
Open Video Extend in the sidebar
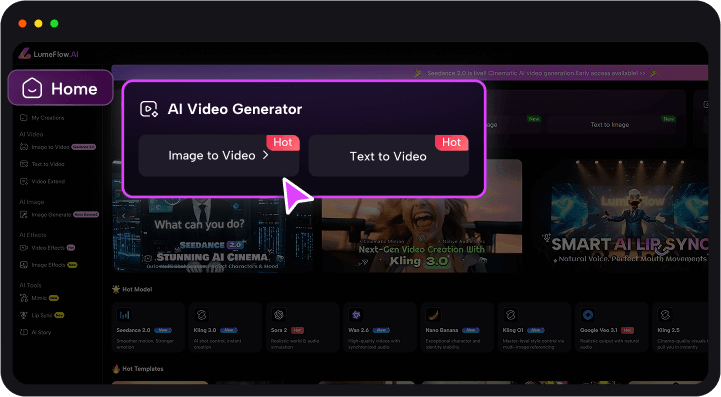(x=42, y=181)
